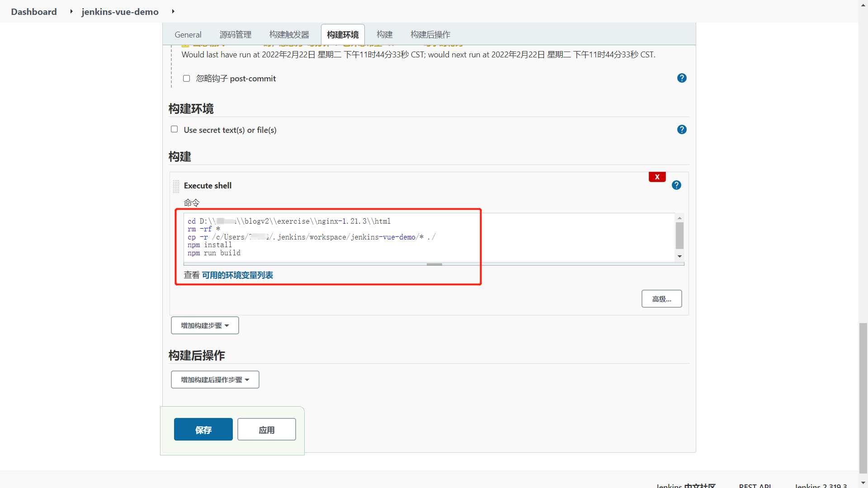868x488 pixels.
Task: Click the 'npm install' command line
Action: tap(210, 245)
